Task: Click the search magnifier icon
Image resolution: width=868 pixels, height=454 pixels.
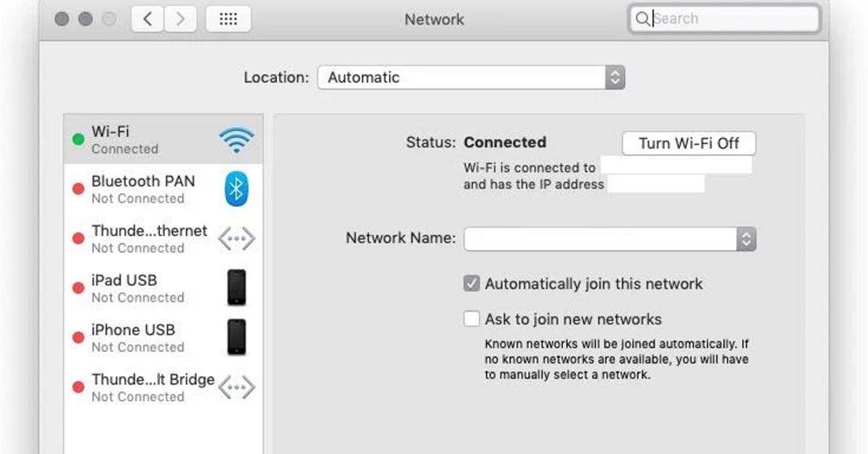Action: coord(644,19)
